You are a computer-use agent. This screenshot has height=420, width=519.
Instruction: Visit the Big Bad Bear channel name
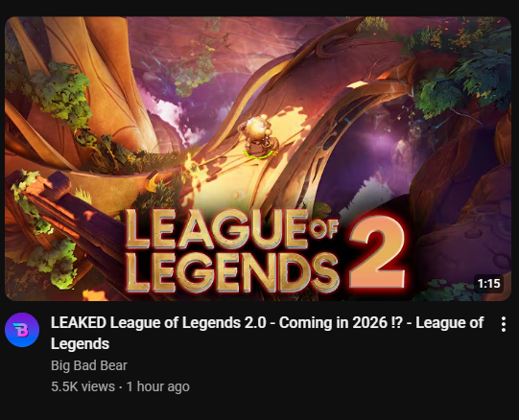[89, 365]
